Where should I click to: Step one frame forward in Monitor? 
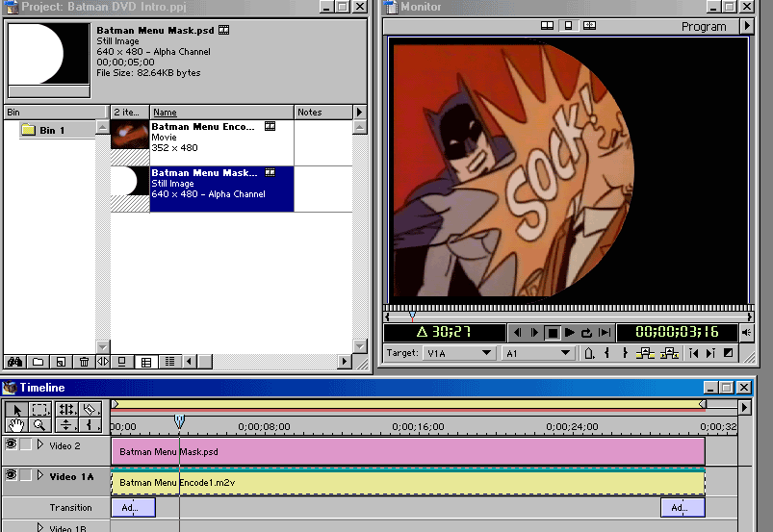[x=534, y=333]
